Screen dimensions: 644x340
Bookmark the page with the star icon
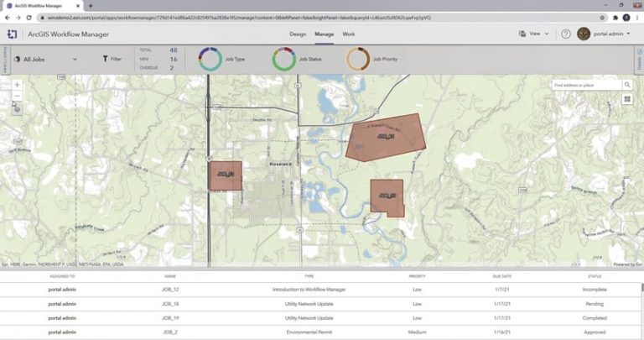(602, 18)
